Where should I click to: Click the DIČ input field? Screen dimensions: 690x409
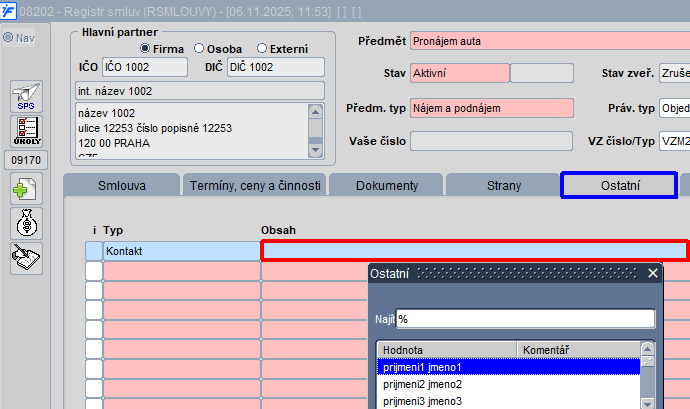point(276,67)
